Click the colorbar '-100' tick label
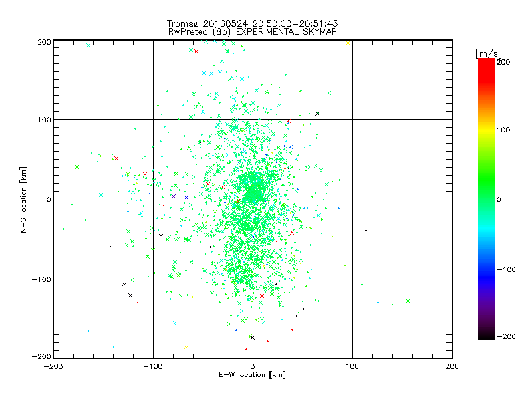532x399 pixels. click(x=507, y=269)
